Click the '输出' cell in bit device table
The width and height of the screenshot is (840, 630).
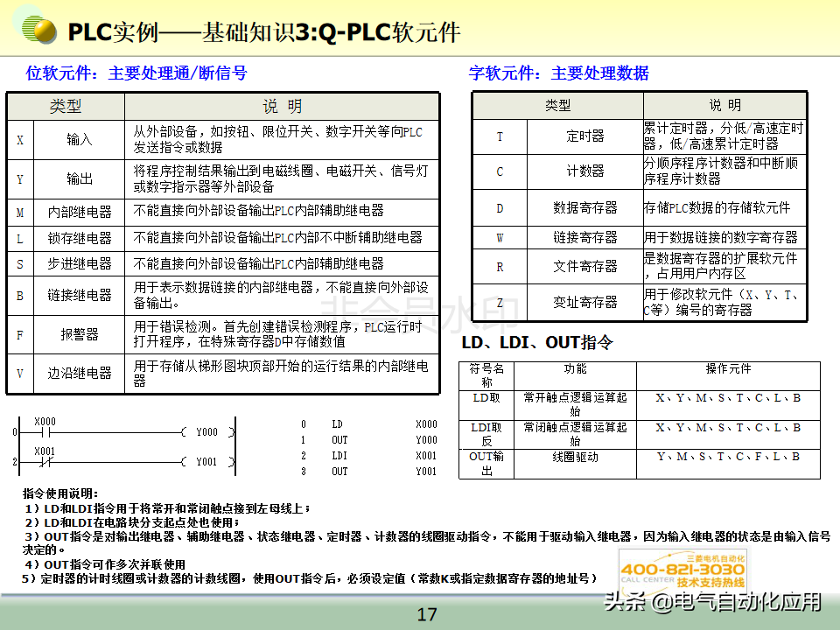tap(80, 178)
